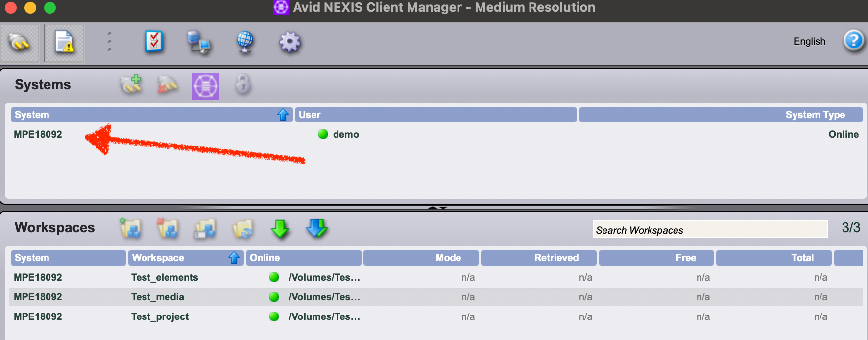The image size is (868, 340).
Task: Open the Remote Hosts globe icon
Action: pyautogui.click(x=245, y=42)
